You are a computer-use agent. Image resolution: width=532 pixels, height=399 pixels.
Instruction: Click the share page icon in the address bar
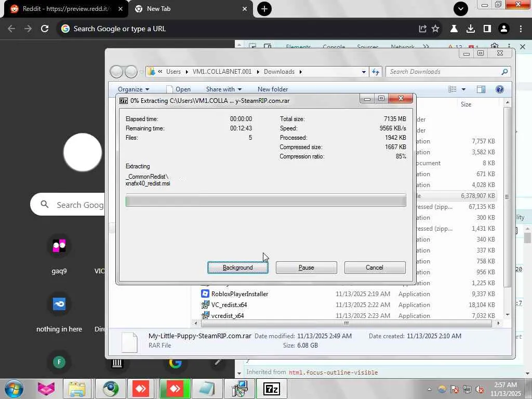(x=422, y=29)
